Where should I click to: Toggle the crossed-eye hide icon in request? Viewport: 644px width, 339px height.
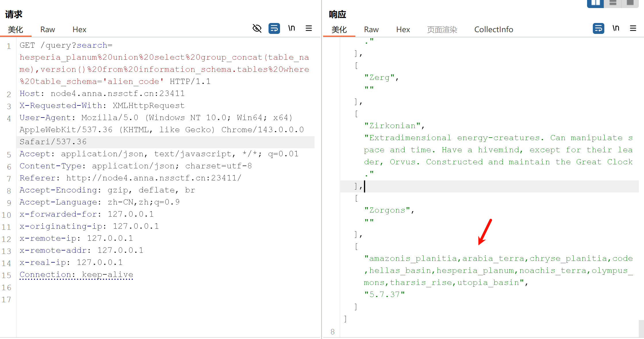[257, 28]
